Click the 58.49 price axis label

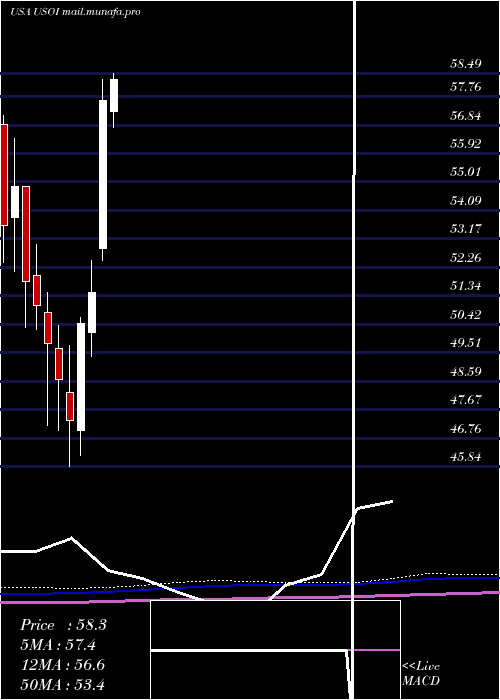click(466, 64)
